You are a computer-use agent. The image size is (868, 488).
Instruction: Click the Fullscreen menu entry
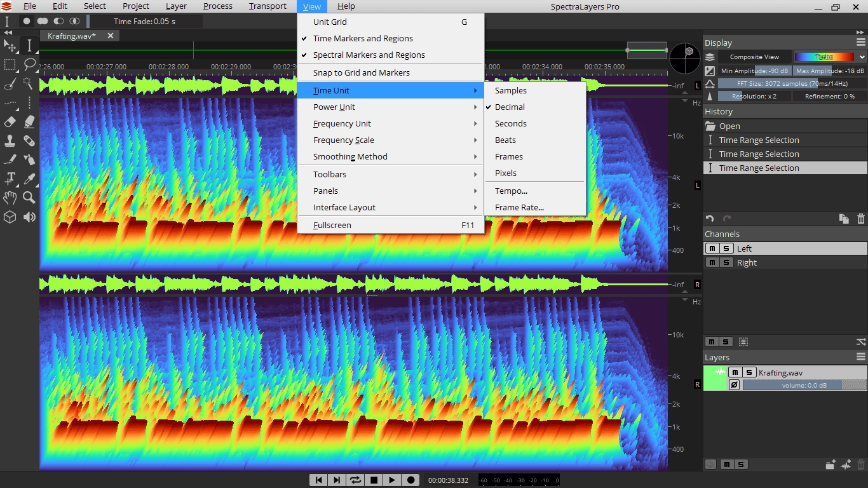[391, 225]
